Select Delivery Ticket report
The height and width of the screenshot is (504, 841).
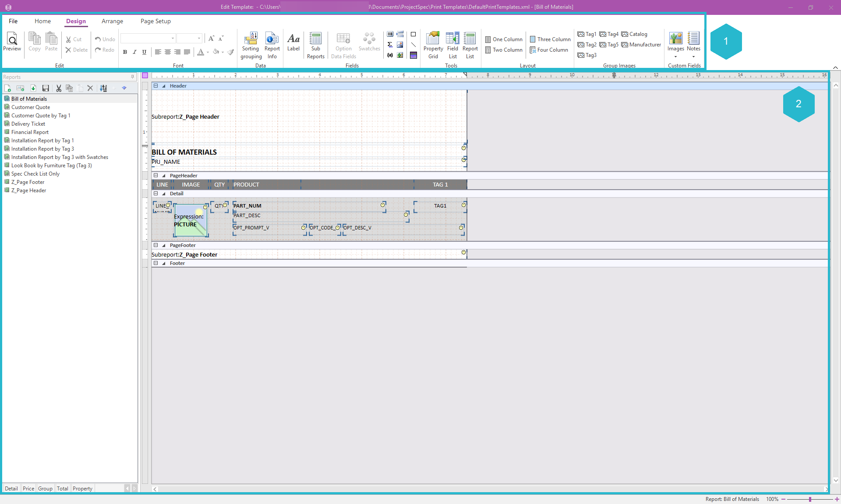click(x=28, y=124)
